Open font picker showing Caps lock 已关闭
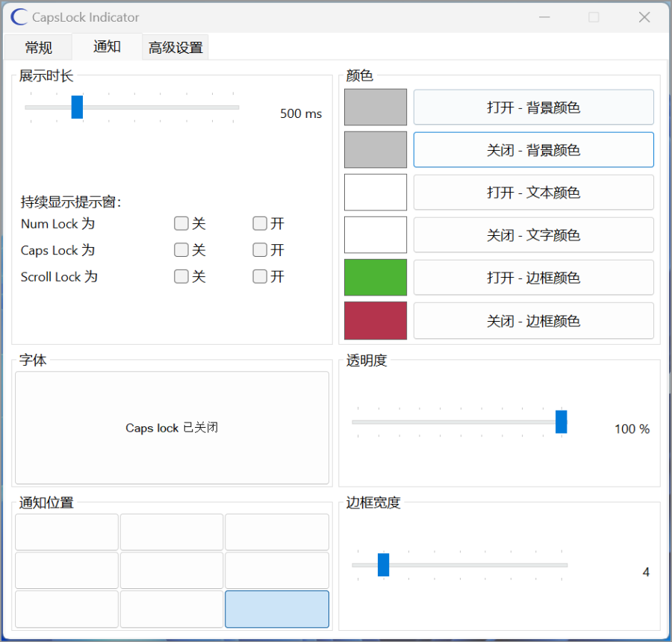 click(172, 428)
